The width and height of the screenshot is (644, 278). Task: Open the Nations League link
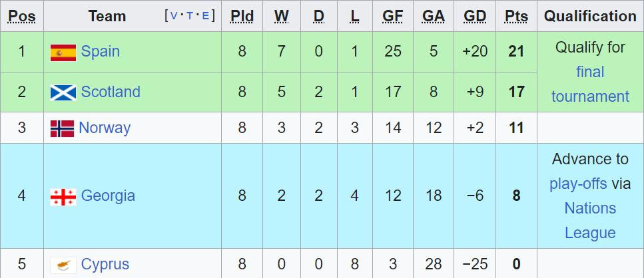tap(590, 220)
